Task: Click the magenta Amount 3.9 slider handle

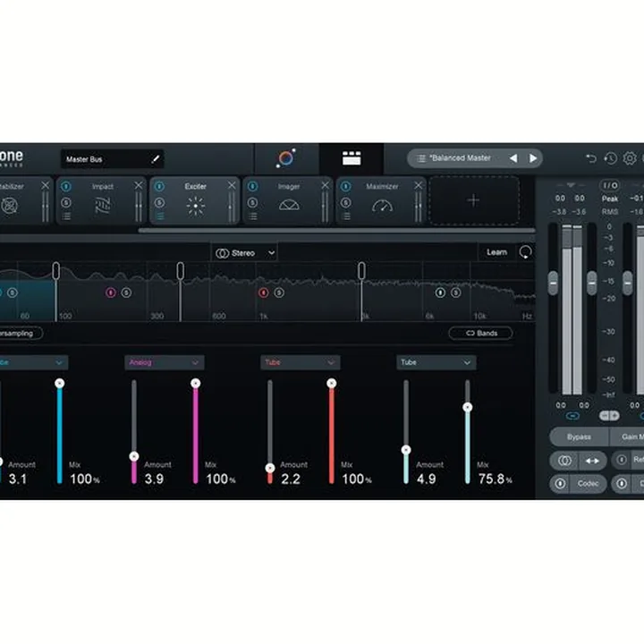Action: click(x=134, y=456)
